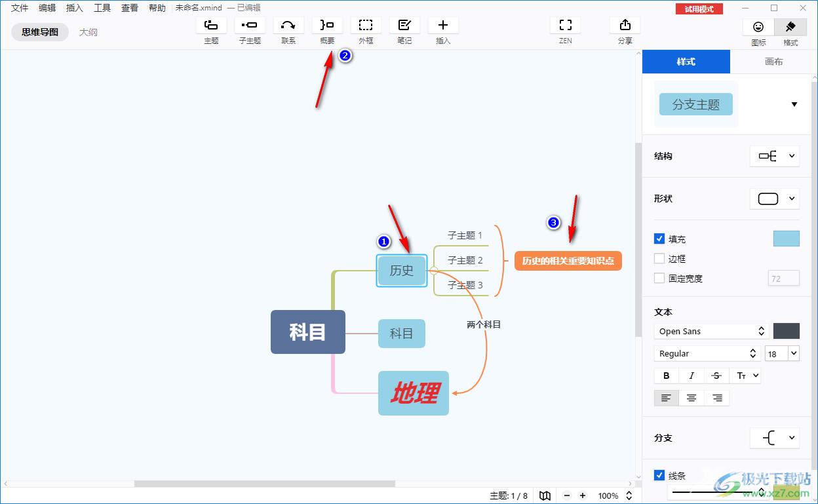Click the 分享 (Share) toolbar icon
Image resolution: width=818 pixels, height=504 pixels.
tap(625, 26)
